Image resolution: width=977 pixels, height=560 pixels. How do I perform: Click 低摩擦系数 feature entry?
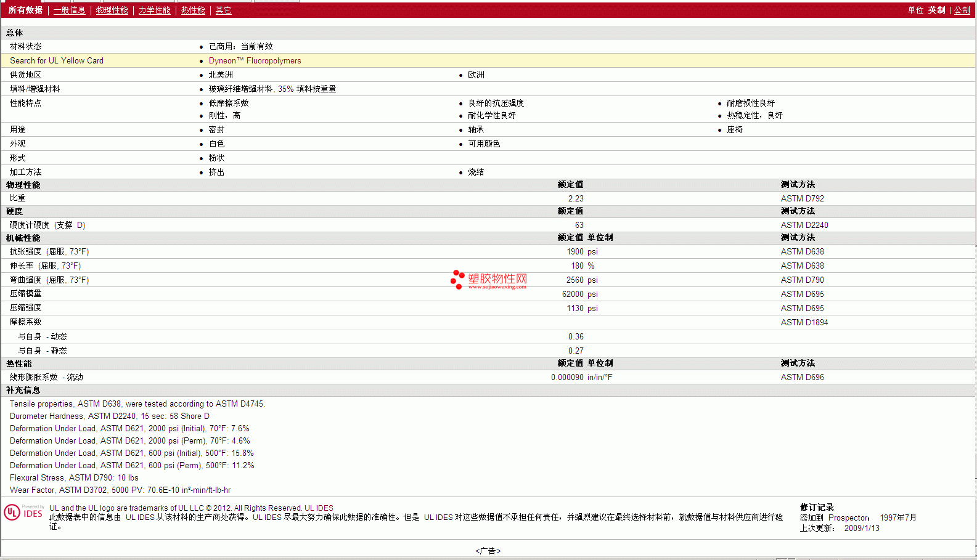[x=229, y=103]
